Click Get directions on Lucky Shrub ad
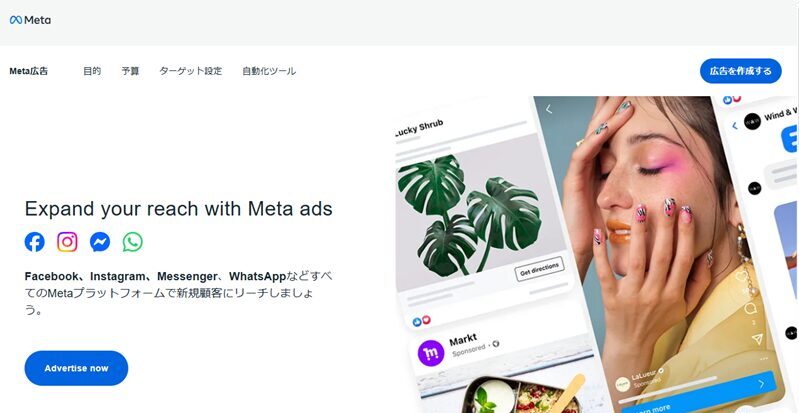 (539, 269)
